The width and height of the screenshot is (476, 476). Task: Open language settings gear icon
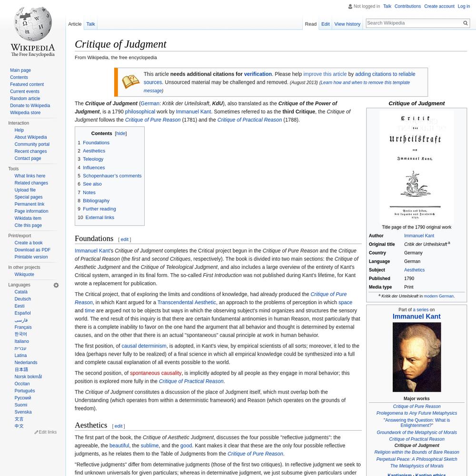56,285
